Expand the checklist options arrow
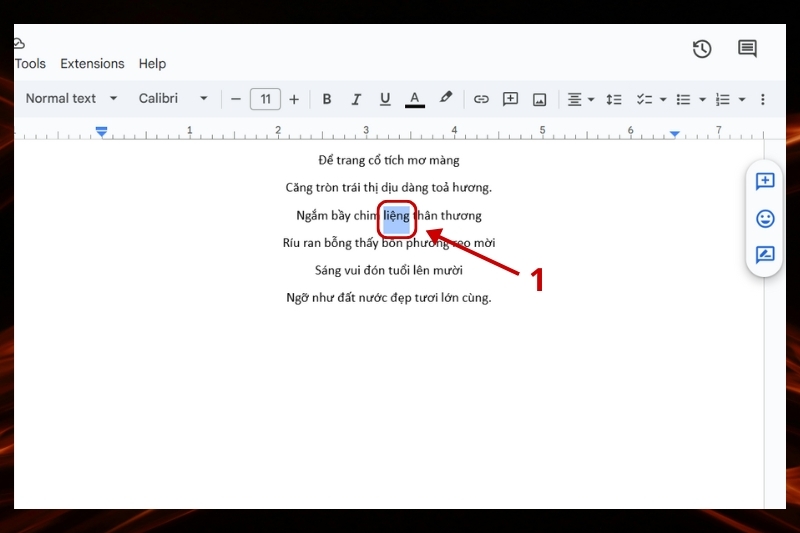The image size is (800, 533). pyautogui.click(x=663, y=99)
